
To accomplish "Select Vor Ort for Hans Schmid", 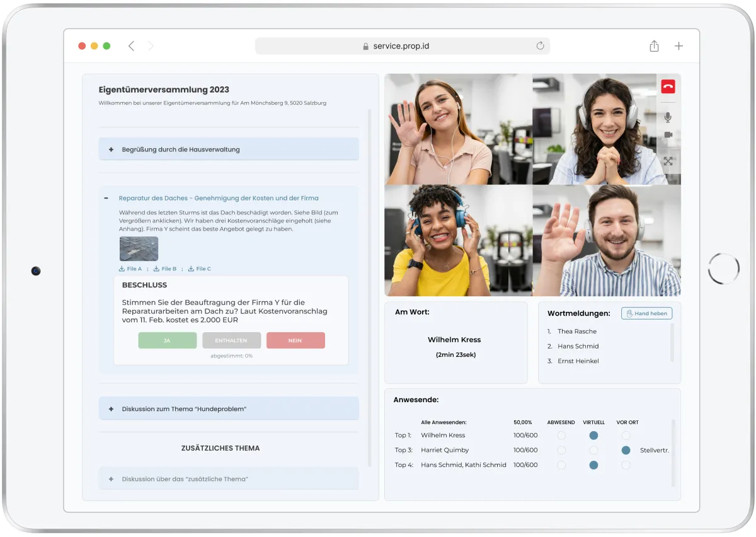I will click(626, 465).
